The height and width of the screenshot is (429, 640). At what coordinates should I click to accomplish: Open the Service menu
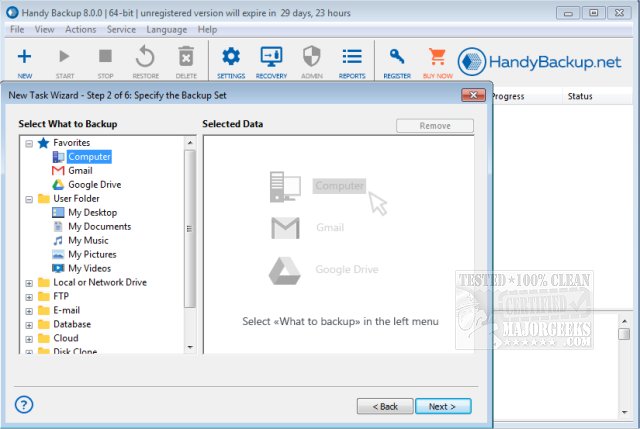pyautogui.click(x=121, y=30)
